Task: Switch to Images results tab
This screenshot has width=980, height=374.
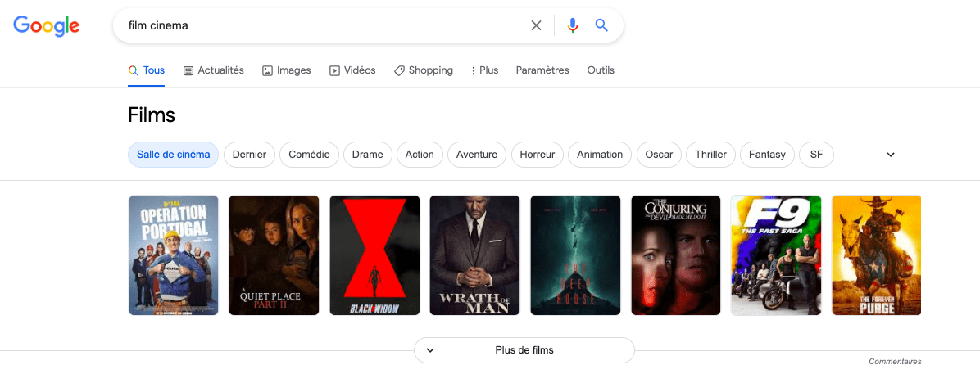Action: pos(286,70)
